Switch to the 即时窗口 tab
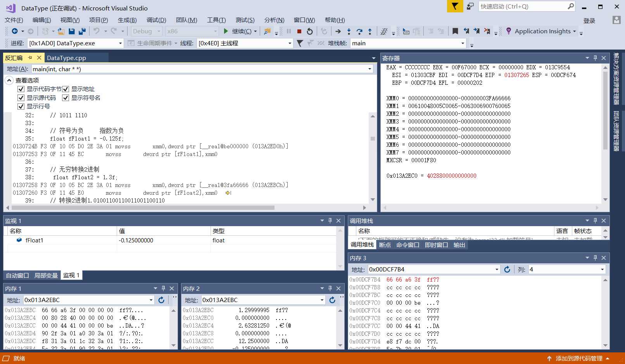The image size is (625, 364). [436, 245]
